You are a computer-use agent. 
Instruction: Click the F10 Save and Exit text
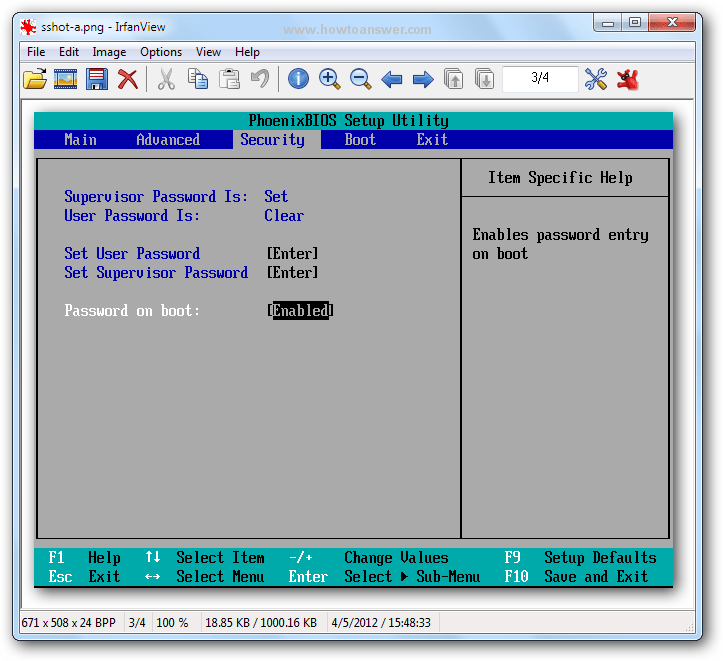click(x=576, y=576)
